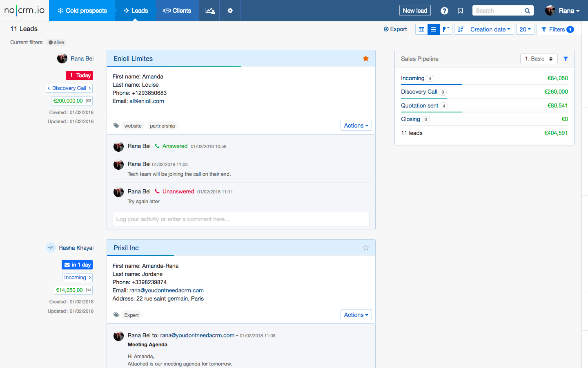The height and width of the screenshot is (368, 588).
Task: Click the Incoming step on Prixil Inc
Action: (x=75, y=278)
